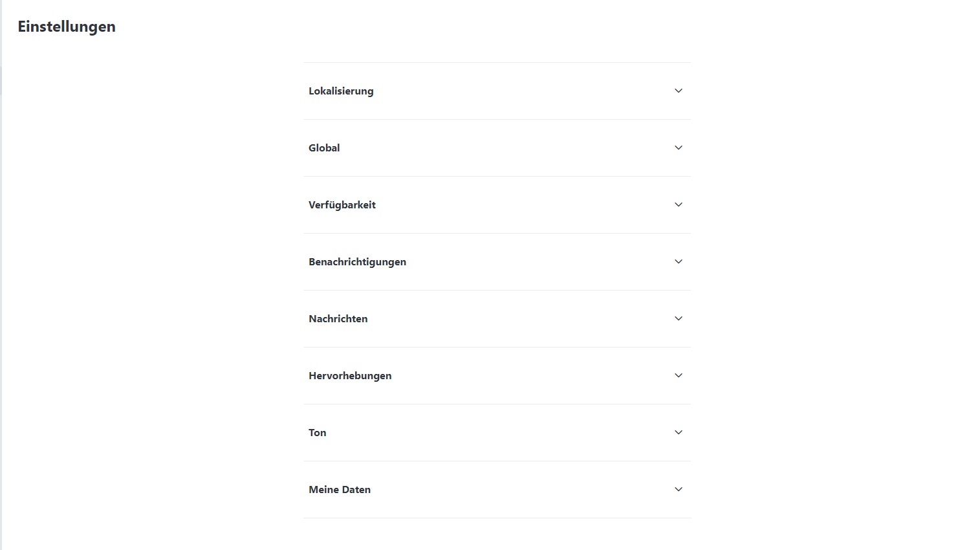Image resolution: width=980 pixels, height=550 pixels.
Task: Click the Benachrichtigungen chevron icon
Action: [679, 261]
